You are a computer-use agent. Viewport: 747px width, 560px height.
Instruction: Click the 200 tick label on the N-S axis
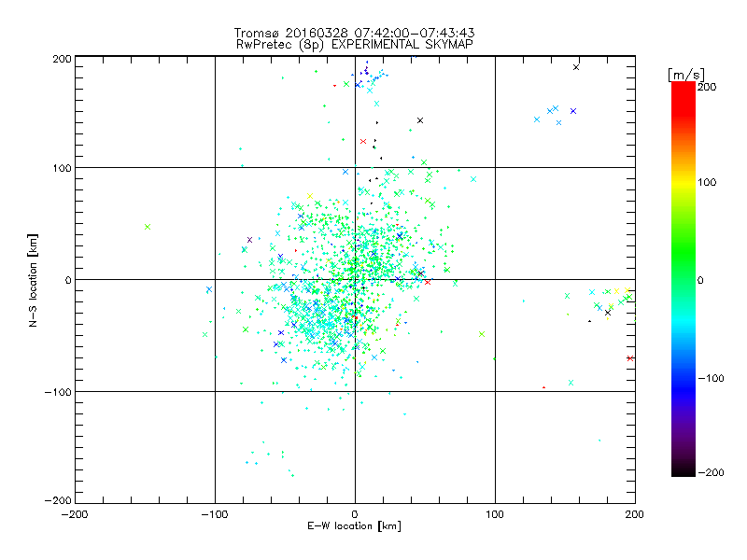pos(62,59)
